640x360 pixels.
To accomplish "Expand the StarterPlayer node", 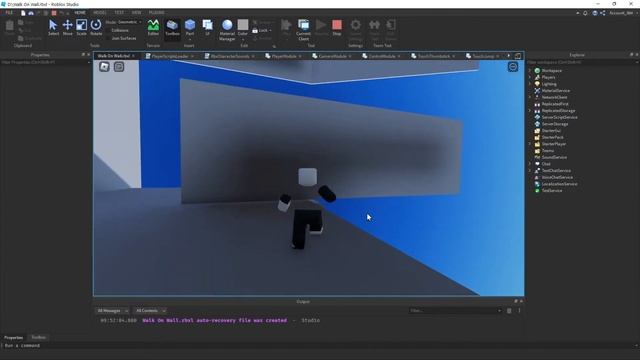I will [530, 144].
